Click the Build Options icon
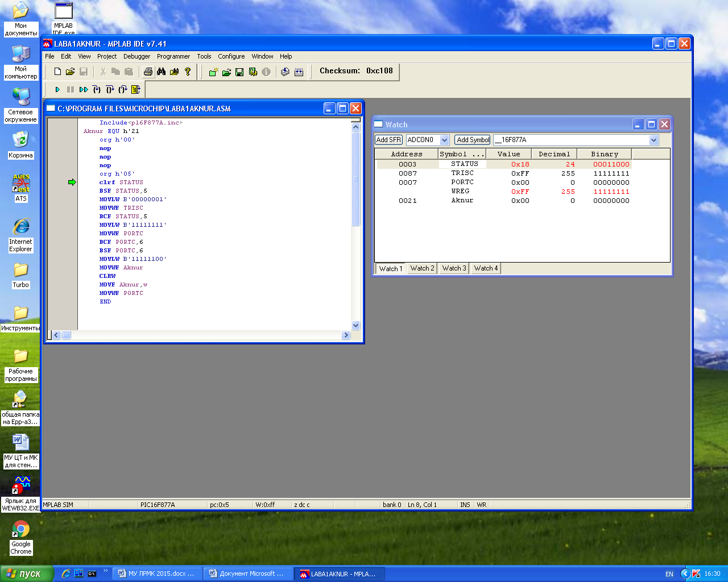728x582 pixels. [253, 72]
